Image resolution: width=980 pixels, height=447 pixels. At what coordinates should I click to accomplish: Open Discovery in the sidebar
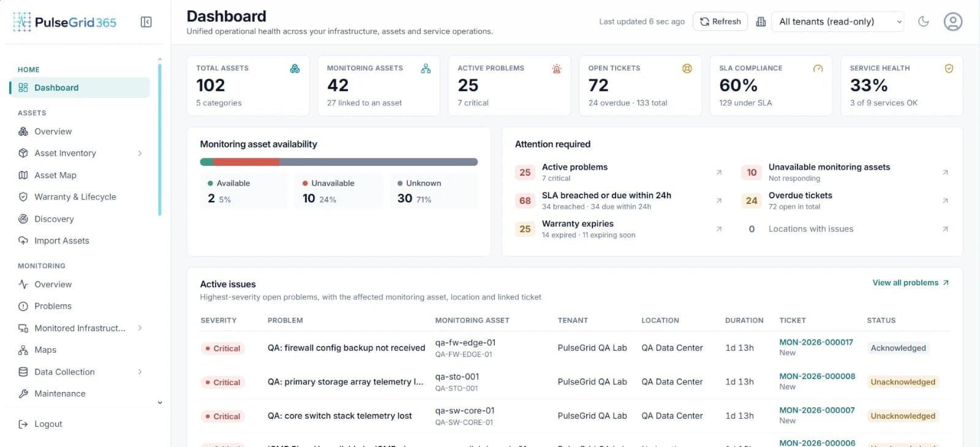[x=80, y=219]
